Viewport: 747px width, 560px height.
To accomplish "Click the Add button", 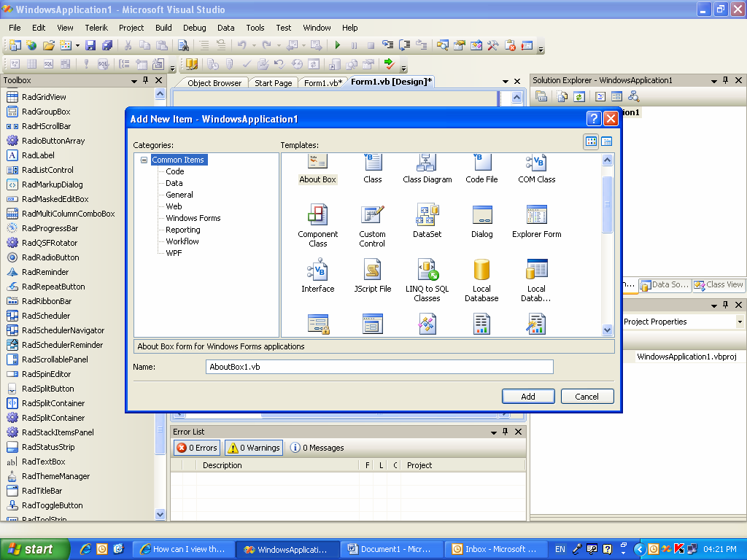I will 528,396.
